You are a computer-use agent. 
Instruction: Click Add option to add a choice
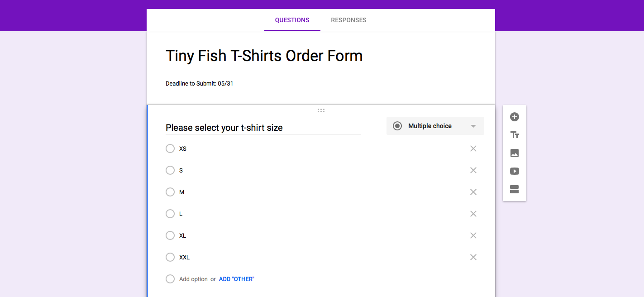click(x=193, y=279)
